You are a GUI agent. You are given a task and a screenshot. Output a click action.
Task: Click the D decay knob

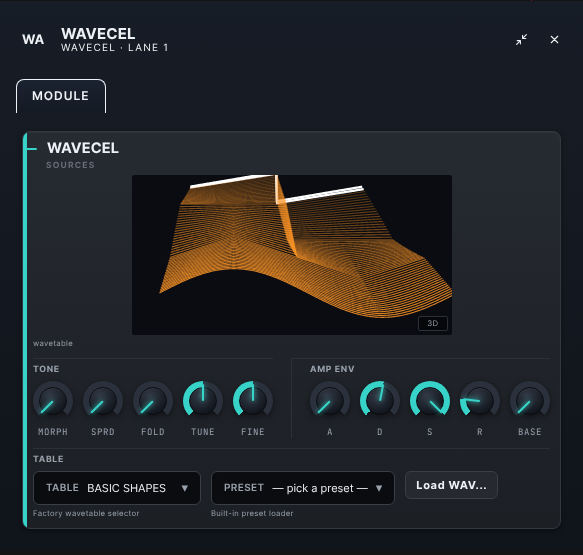click(x=380, y=401)
